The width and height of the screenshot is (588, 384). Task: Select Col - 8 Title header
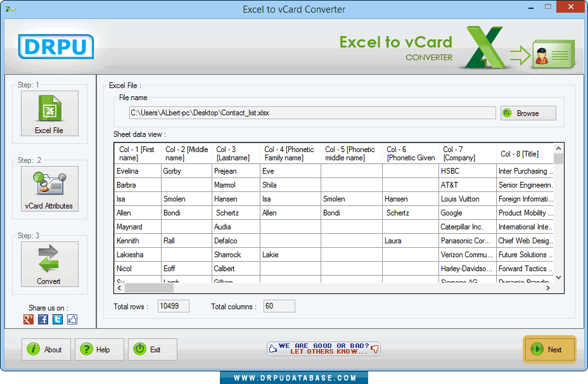pyautogui.click(x=525, y=153)
